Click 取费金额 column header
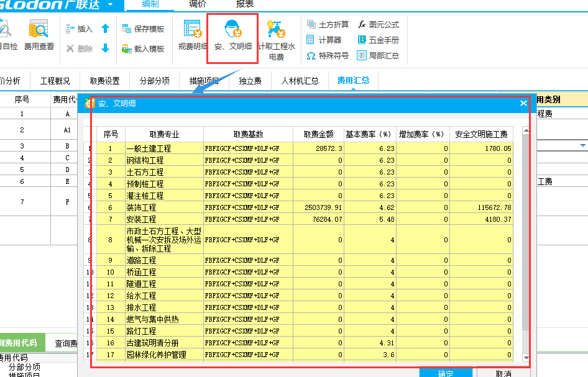The width and height of the screenshot is (588, 377). [x=318, y=134]
